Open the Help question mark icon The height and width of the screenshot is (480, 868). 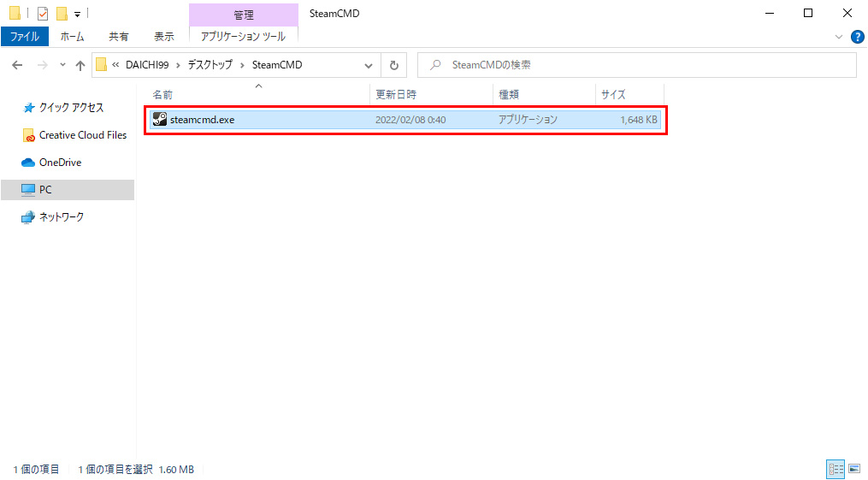click(x=857, y=37)
